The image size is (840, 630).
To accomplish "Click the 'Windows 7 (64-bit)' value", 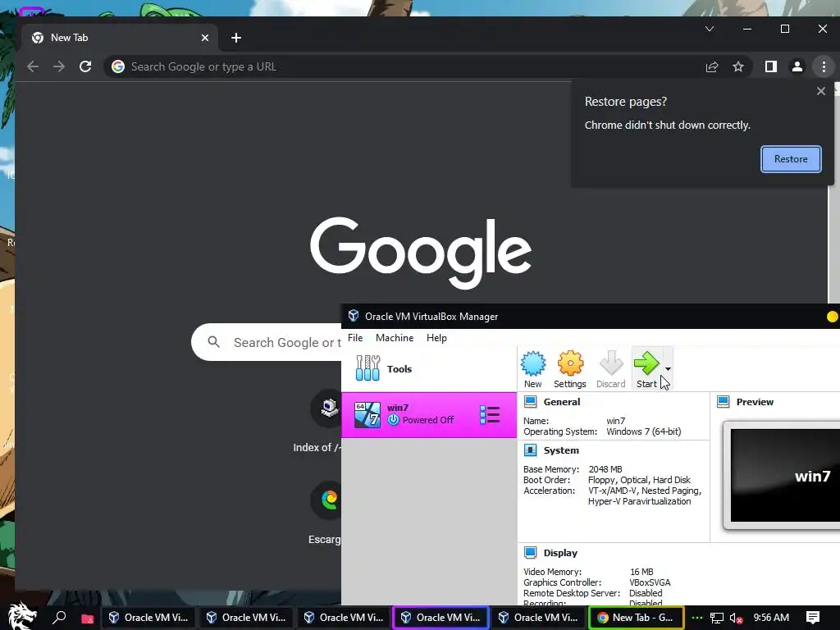I will pos(644,431).
